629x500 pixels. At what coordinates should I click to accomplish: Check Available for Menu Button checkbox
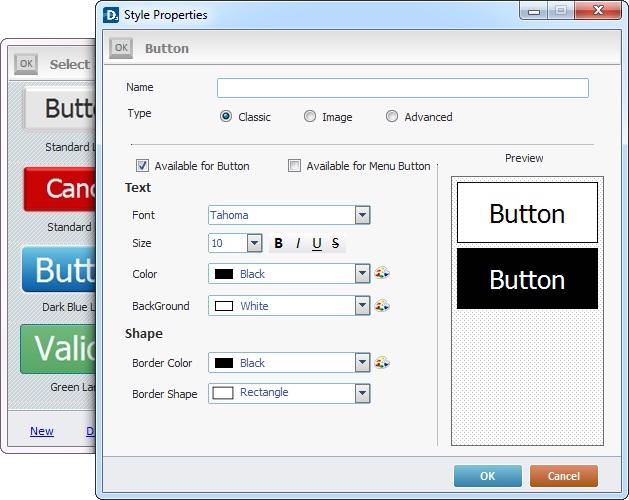(x=294, y=165)
